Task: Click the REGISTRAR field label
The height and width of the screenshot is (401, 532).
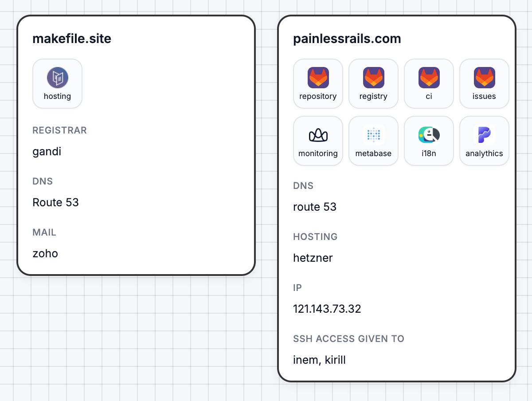Action: point(59,130)
